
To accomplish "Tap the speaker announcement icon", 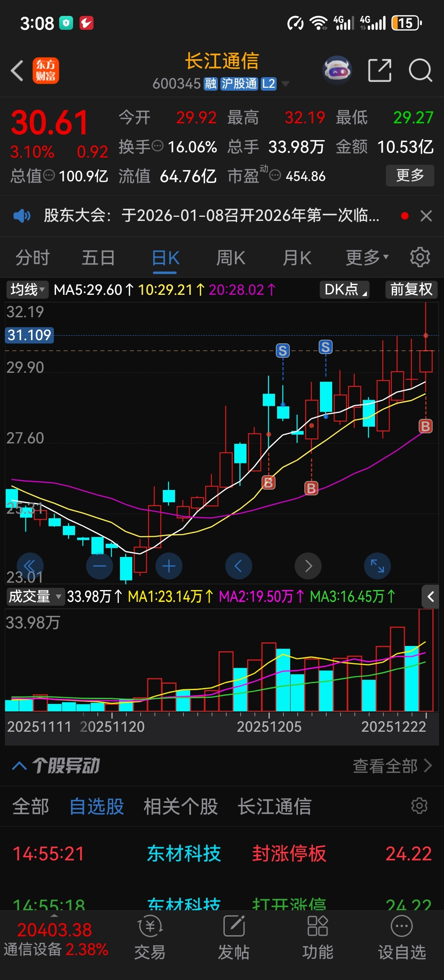I will pos(22,216).
